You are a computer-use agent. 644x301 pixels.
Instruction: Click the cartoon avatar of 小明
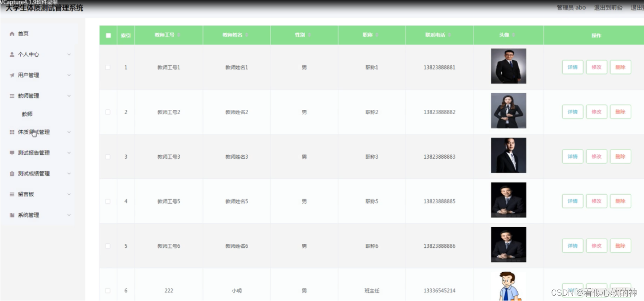(509, 286)
